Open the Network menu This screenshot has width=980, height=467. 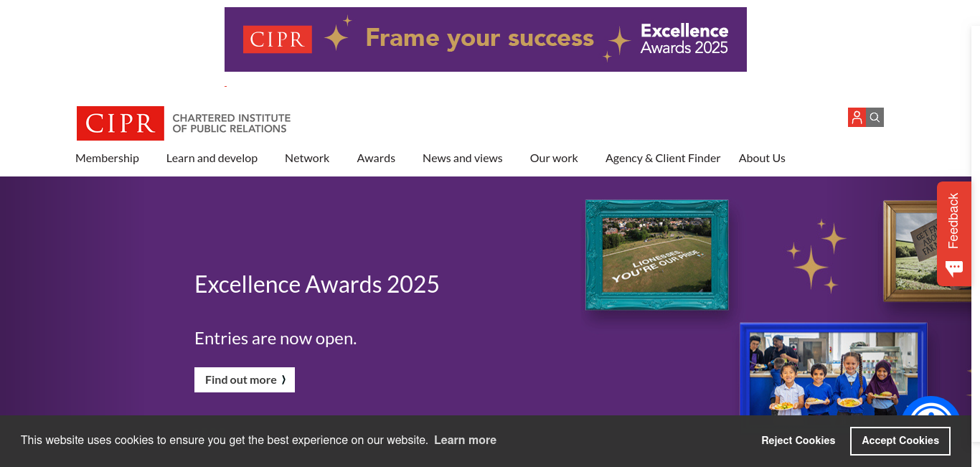(x=307, y=159)
